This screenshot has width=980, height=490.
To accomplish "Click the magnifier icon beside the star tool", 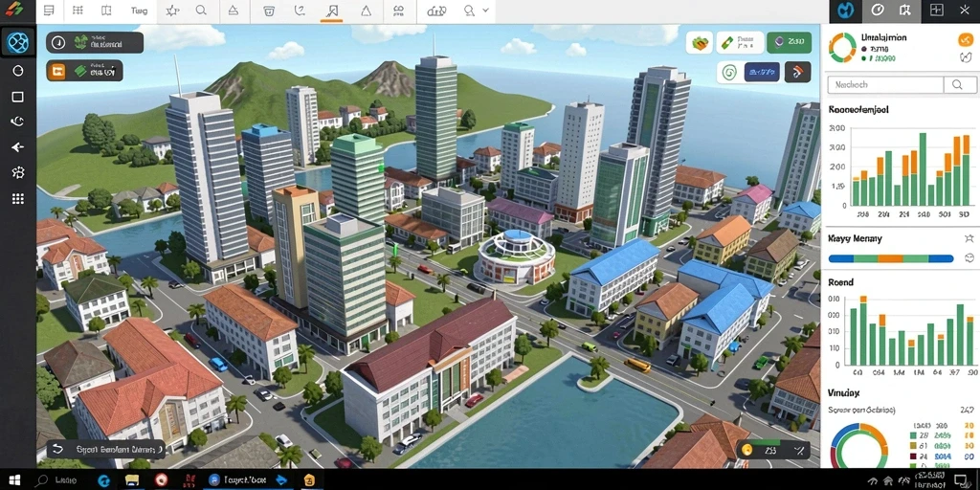I will [201, 11].
